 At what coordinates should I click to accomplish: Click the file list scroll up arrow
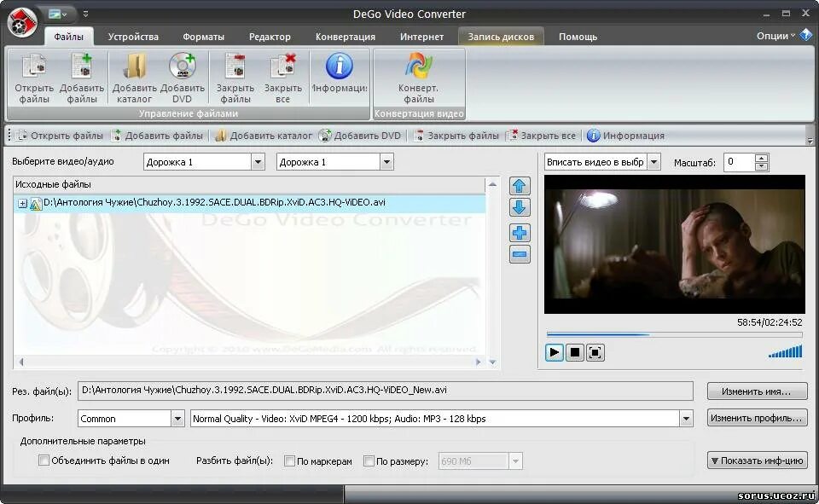492,184
